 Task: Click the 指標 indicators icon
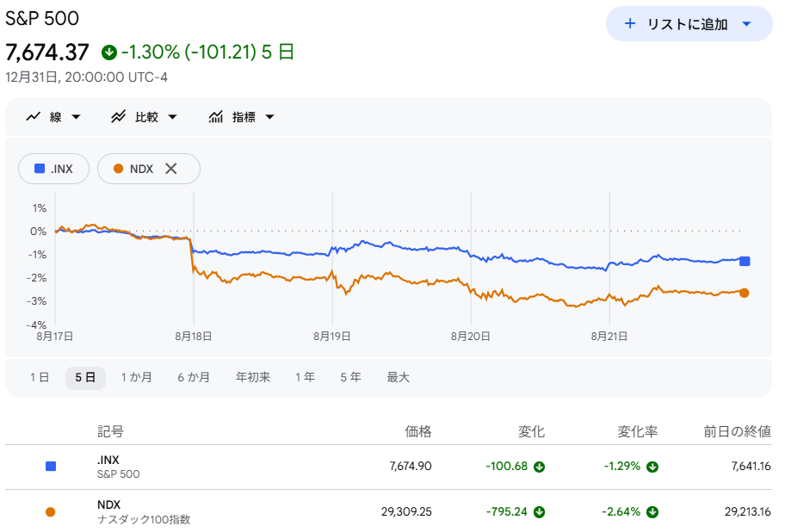(x=216, y=116)
